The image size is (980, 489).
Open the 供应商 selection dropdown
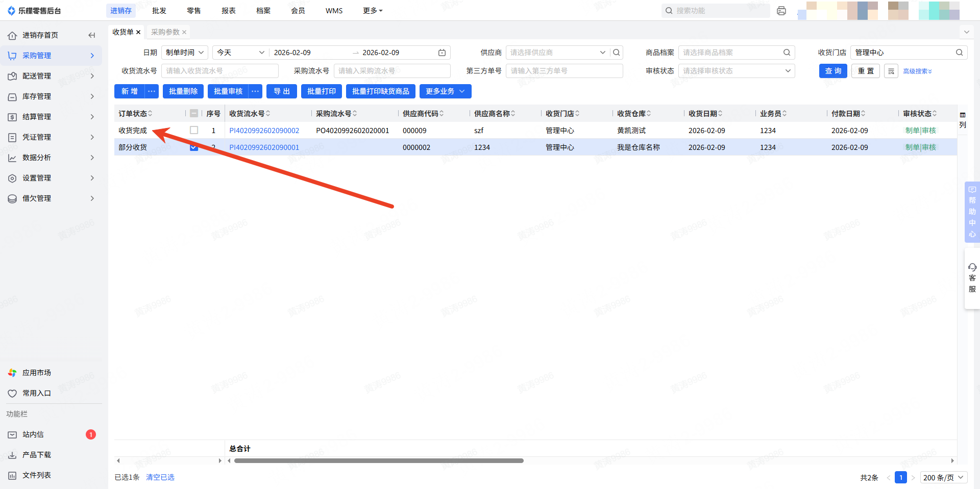tap(558, 53)
